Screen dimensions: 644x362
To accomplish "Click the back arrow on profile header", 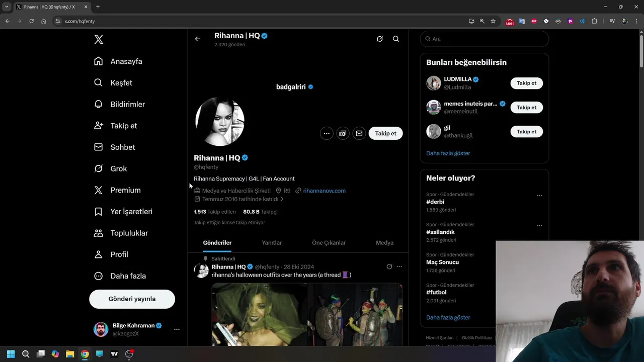I will pos(198,39).
